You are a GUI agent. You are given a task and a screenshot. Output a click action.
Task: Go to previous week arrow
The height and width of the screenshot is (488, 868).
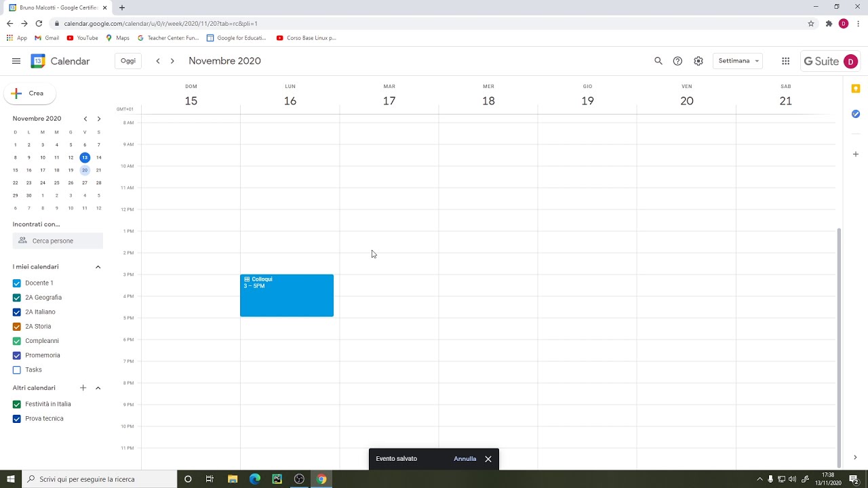coord(158,61)
